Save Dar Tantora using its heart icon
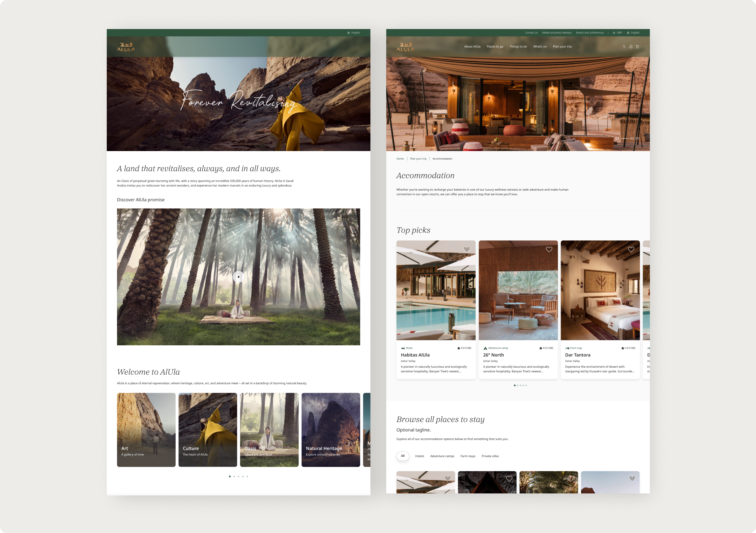Viewport: 756px width, 533px height. [631, 249]
